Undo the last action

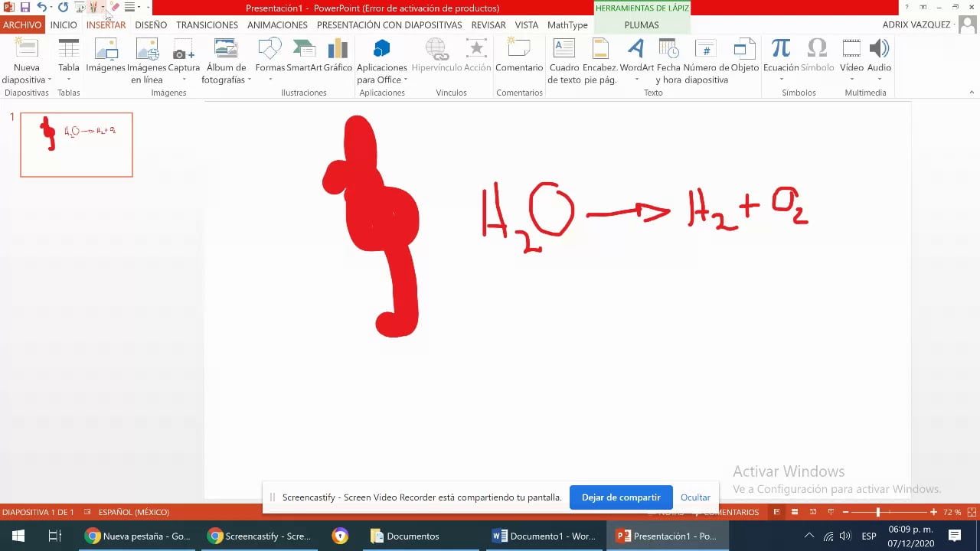tap(41, 8)
